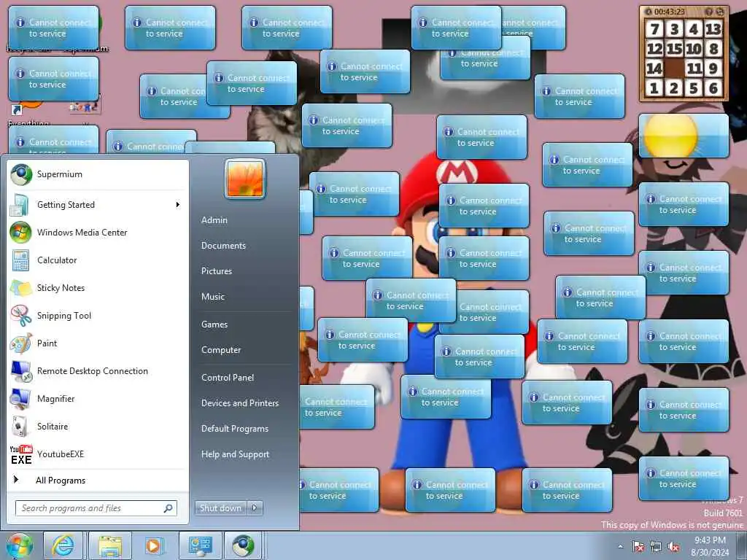Open Internet Explorer from taskbar
Screen dimensions: 747x560
click(63, 545)
